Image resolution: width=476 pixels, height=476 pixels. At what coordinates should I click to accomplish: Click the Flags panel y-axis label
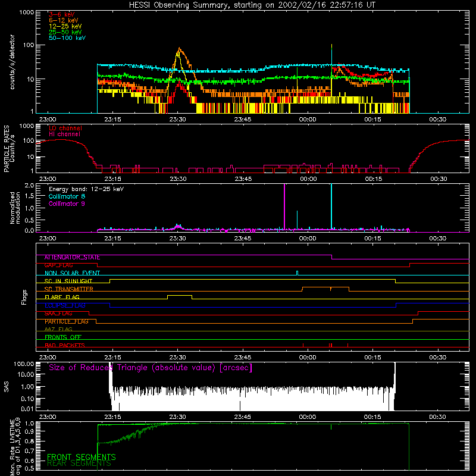pos(24,297)
